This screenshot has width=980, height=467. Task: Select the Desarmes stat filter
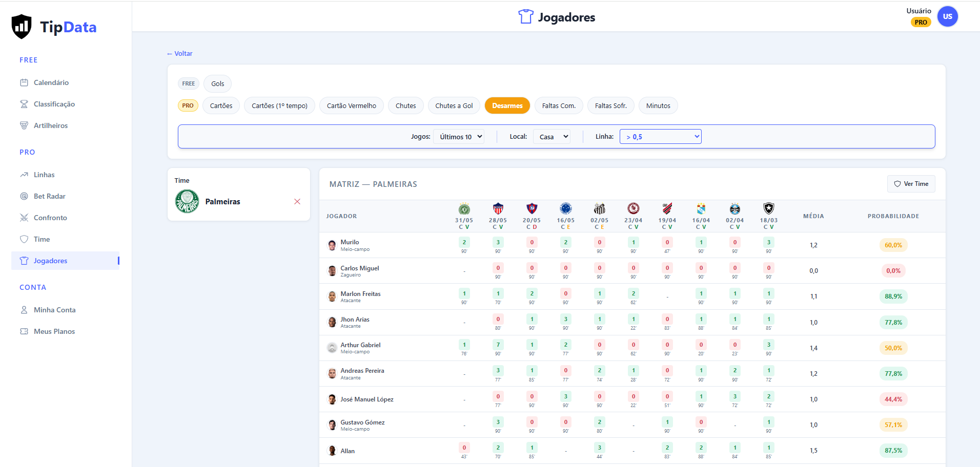pyautogui.click(x=507, y=105)
